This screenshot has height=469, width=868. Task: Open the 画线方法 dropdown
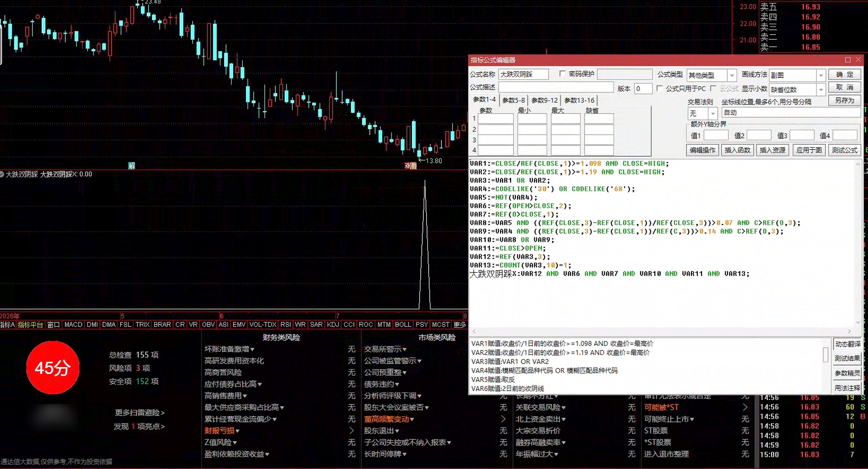click(x=821, y=75)
